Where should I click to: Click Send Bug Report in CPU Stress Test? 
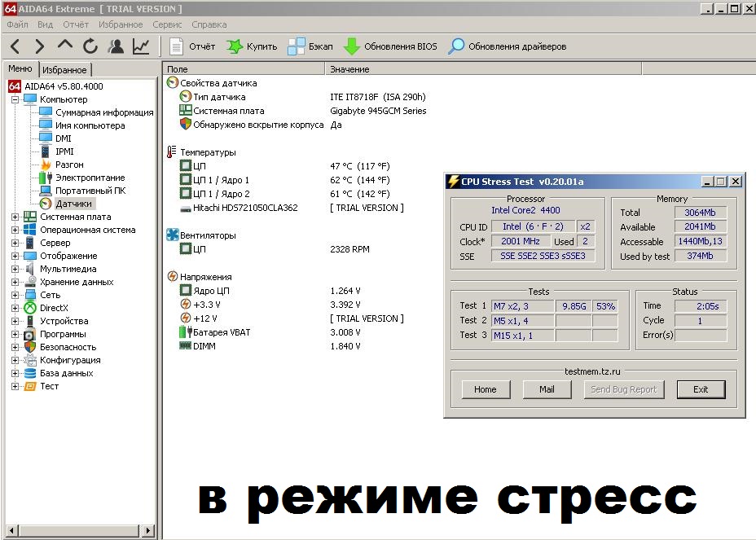tap(624, 389)
